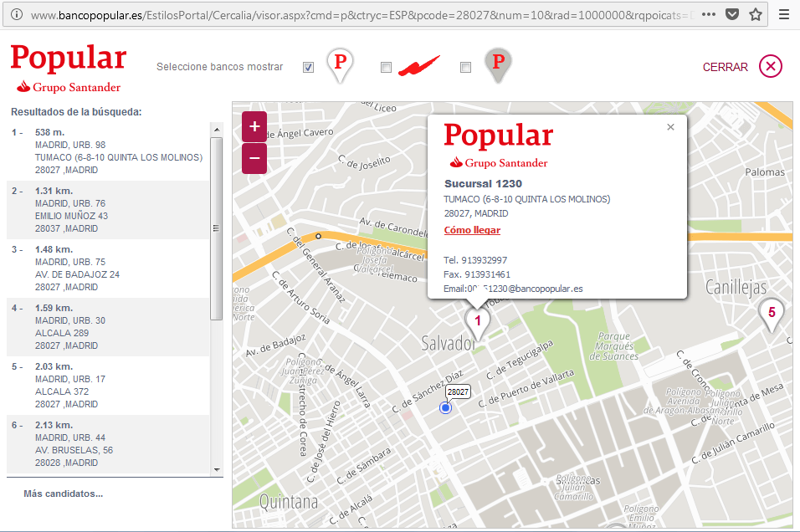Click the white Popular pin icon in header
Screen dimensions: 800x532
click(340, 65)
